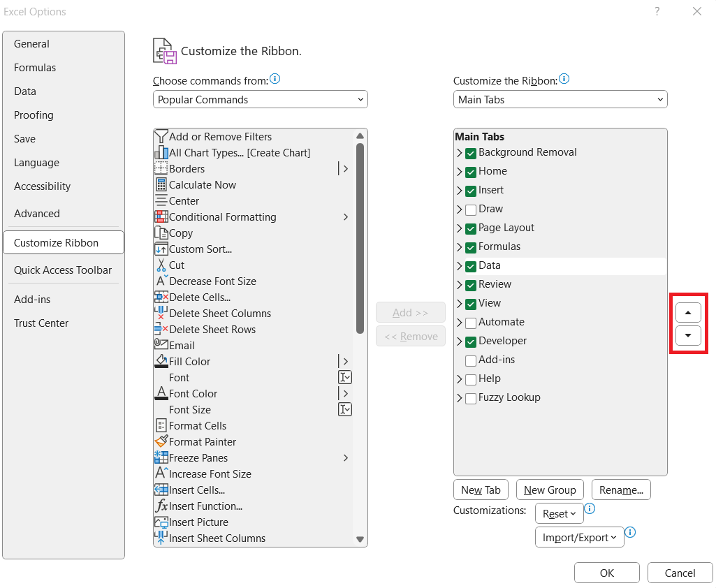Check the Add-ins tab checkbox
Image resolution: width=716 pixels, height=588 pixels.
(471, 360)
